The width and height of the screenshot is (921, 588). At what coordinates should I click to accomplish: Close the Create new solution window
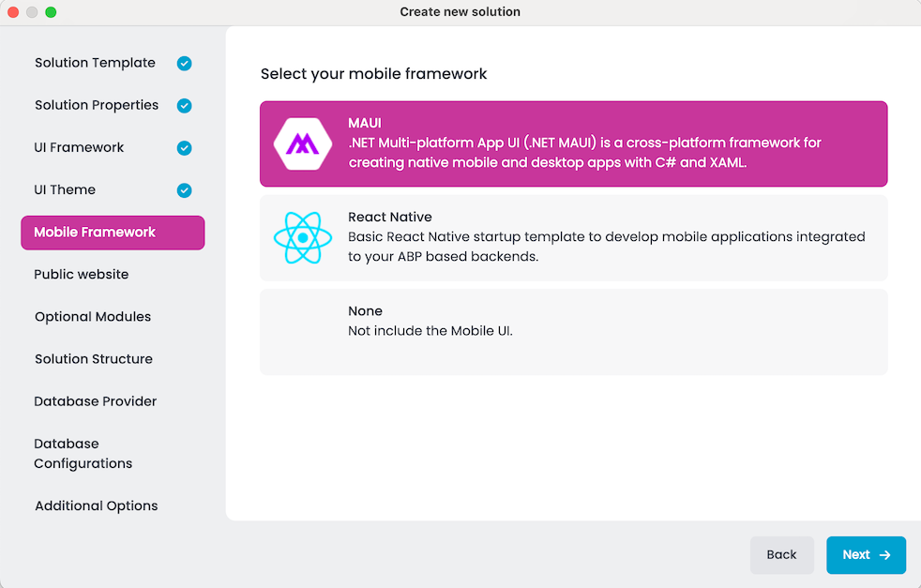coord(13,12)
